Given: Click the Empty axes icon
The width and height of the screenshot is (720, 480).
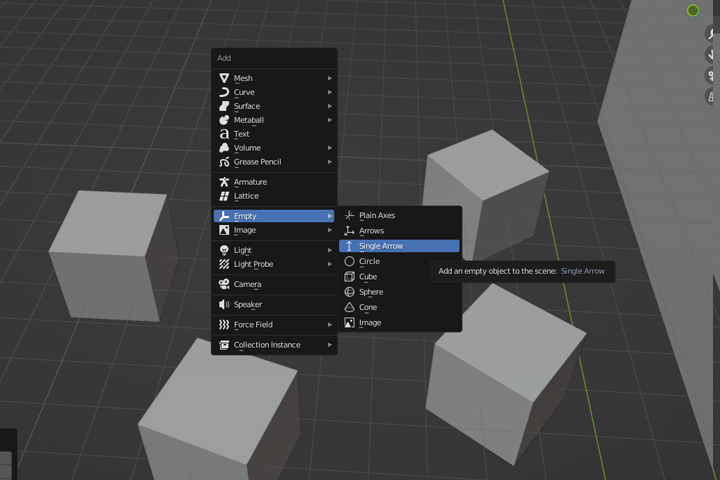Looking at the screenshot, I should (224, 216).
